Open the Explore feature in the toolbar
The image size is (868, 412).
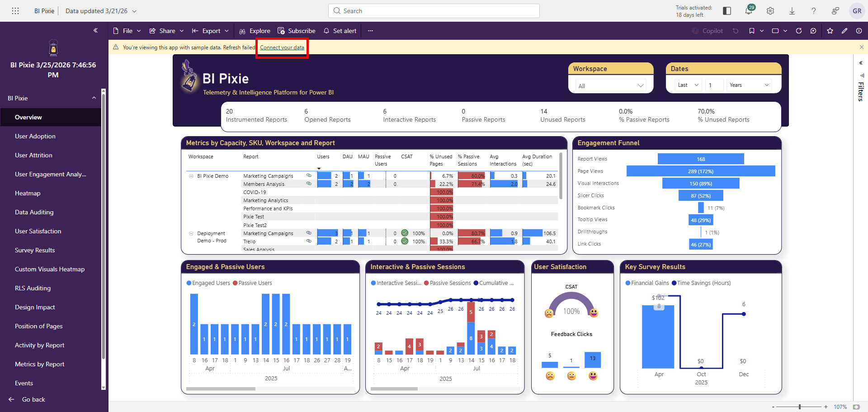(255, 31)
